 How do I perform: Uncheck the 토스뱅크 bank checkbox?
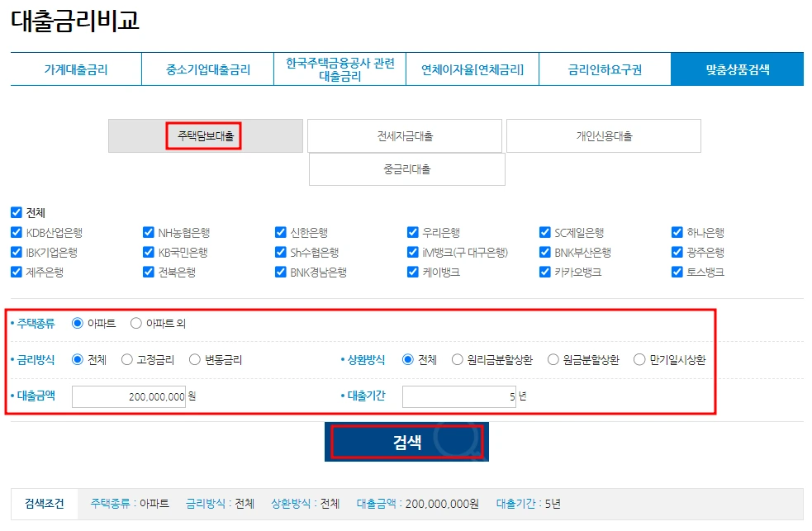pos(675,271)
